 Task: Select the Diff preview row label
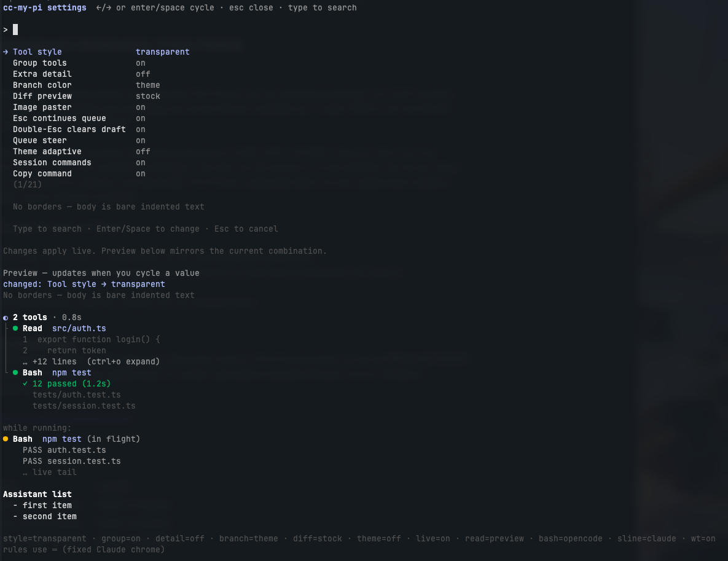42,96
